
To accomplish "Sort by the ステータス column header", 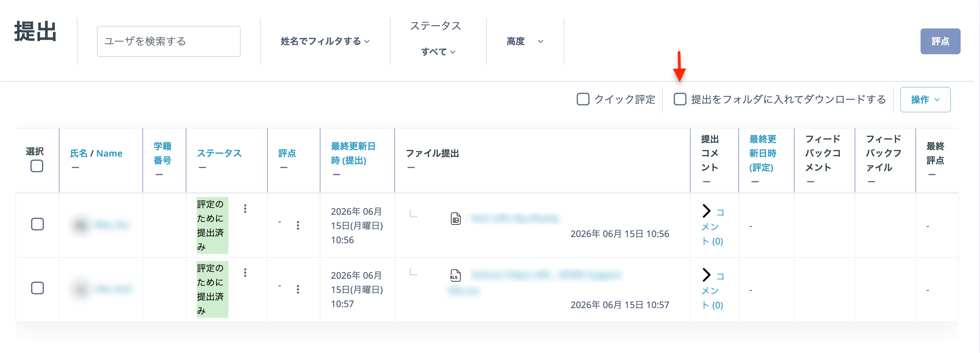I will tap(219, 153).
